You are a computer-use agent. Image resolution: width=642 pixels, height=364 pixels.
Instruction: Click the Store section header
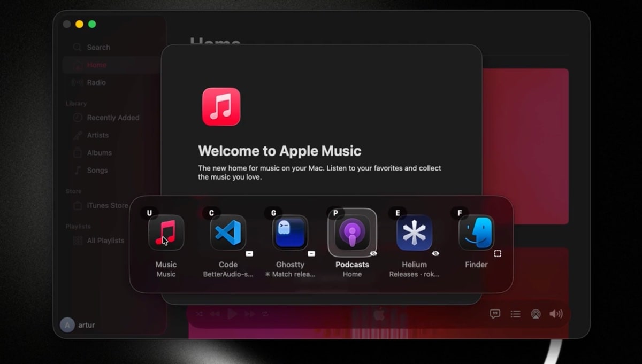(74, 191)
